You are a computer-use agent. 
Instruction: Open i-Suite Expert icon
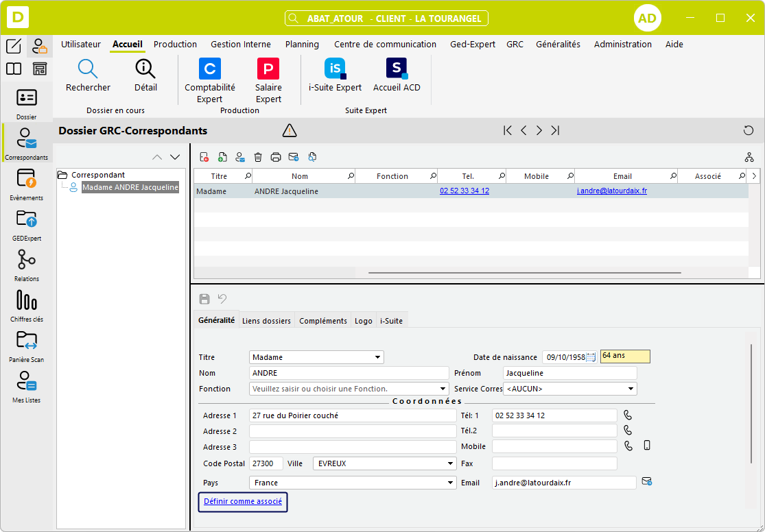(335, 69)
